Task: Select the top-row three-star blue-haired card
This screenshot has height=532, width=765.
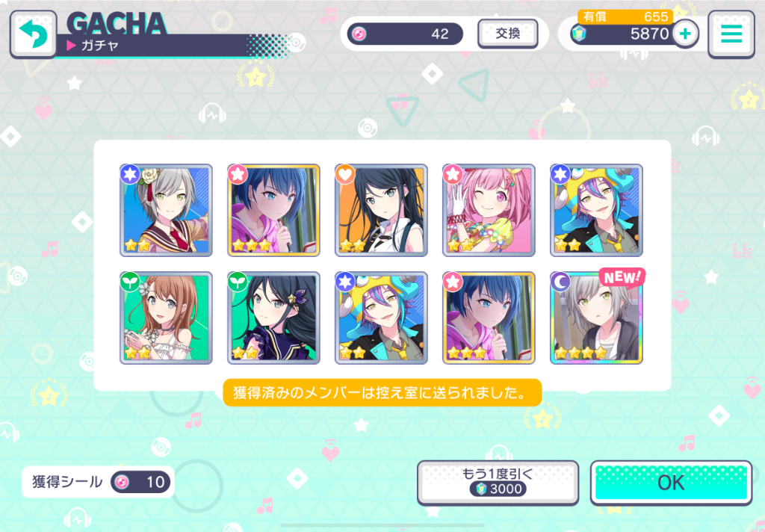Action: pyautogui.click(x=273, y=210)
